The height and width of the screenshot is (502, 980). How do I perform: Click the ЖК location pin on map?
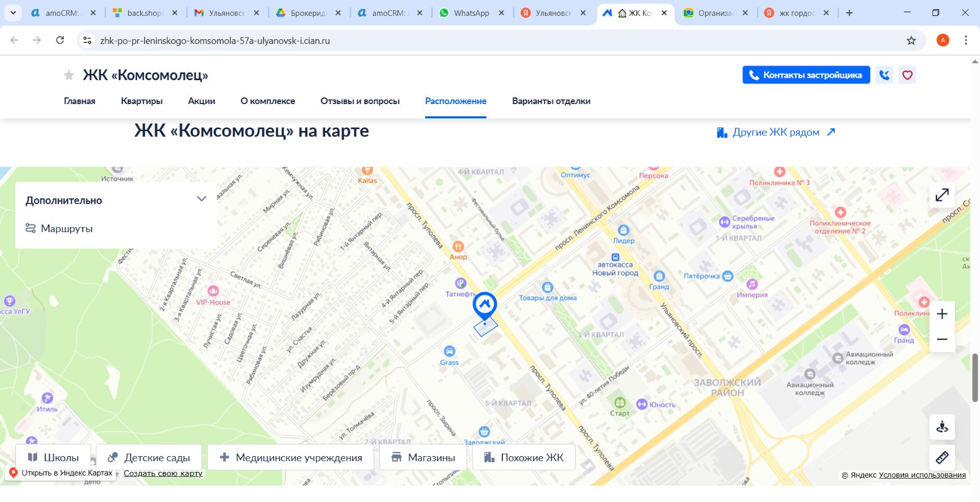(x=484, y=304)
